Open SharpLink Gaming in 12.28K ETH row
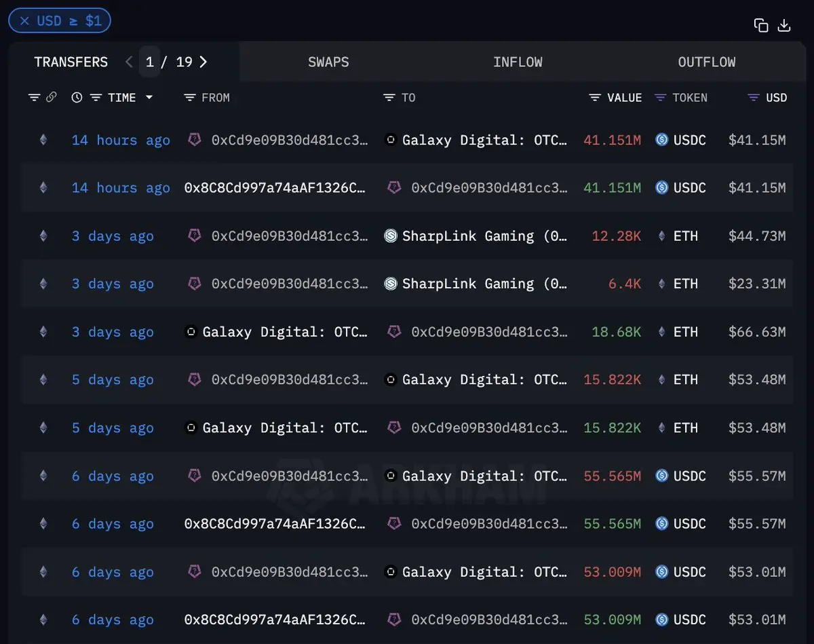The height and width of the screenshot is (644, 814). coord(484,236)
